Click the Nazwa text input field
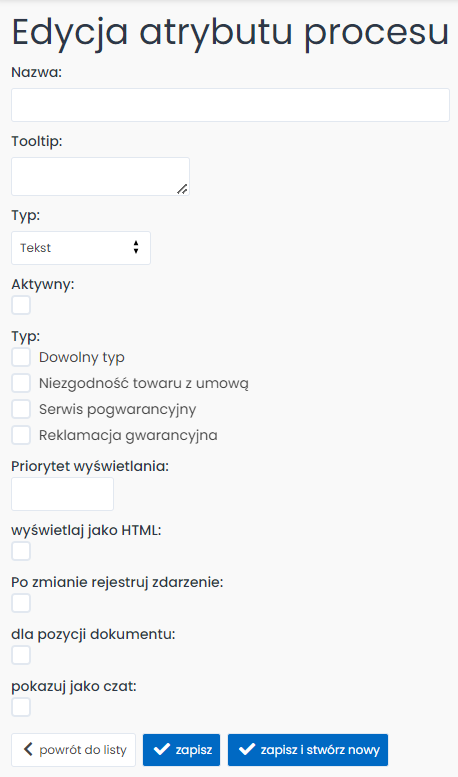Image resolution: width=458 pixels, height=777 pixels. click(x=230, y=105)
